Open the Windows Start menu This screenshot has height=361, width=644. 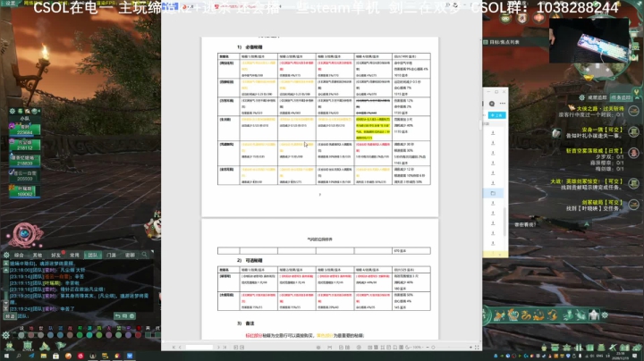coord(6,356)
